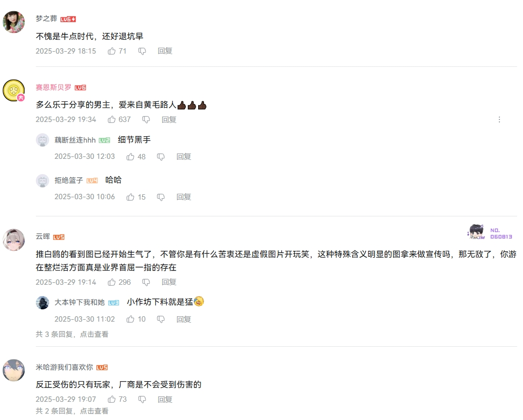Viewport: 523px width, 420px height.
Task: Click the fan badge NO.060813
Action: (490, 232)
